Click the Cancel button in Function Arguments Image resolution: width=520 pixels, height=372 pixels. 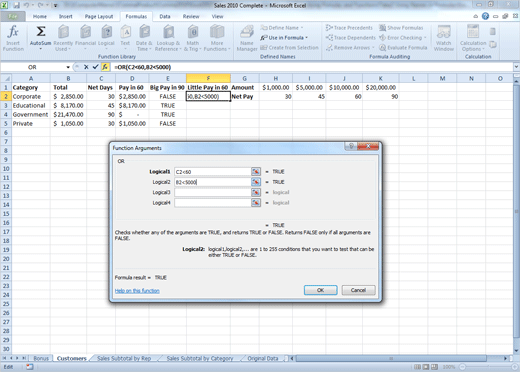point(358,290)
